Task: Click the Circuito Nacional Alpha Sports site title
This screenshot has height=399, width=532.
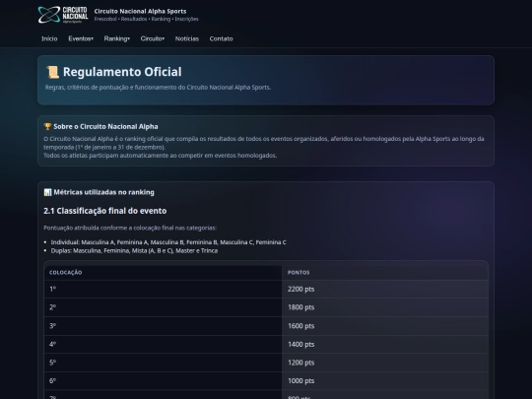Action: (x=141, y=11)
